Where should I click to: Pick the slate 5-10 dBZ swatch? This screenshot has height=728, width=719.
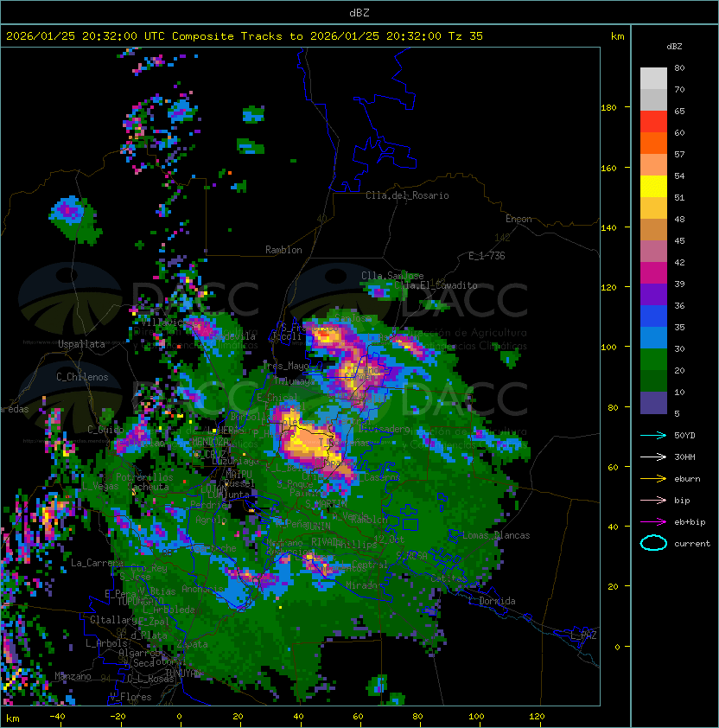pyautogui.click(x=653, y=403)
